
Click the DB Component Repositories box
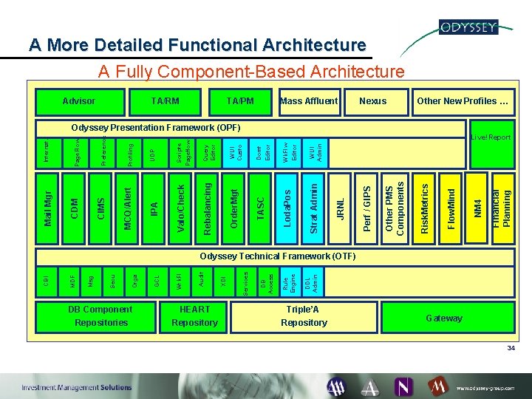tap(95, 317)
